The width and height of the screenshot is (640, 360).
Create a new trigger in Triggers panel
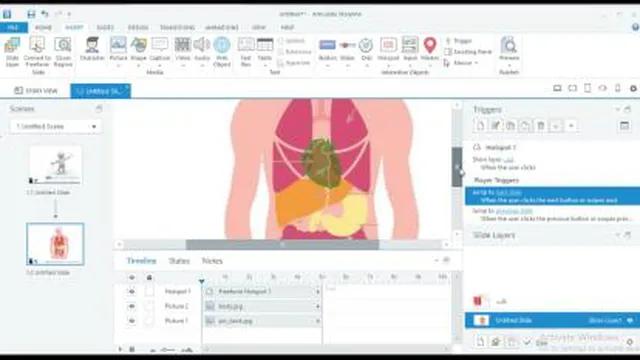click(x=480, y=126)
